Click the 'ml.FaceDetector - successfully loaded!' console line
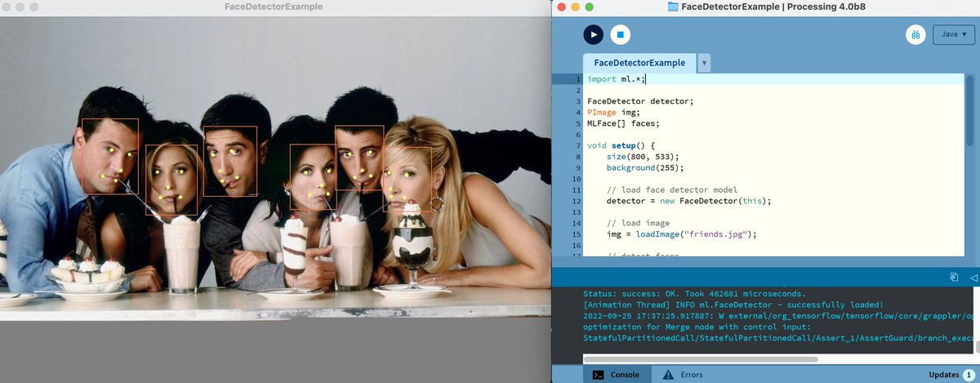 (734, 304)
